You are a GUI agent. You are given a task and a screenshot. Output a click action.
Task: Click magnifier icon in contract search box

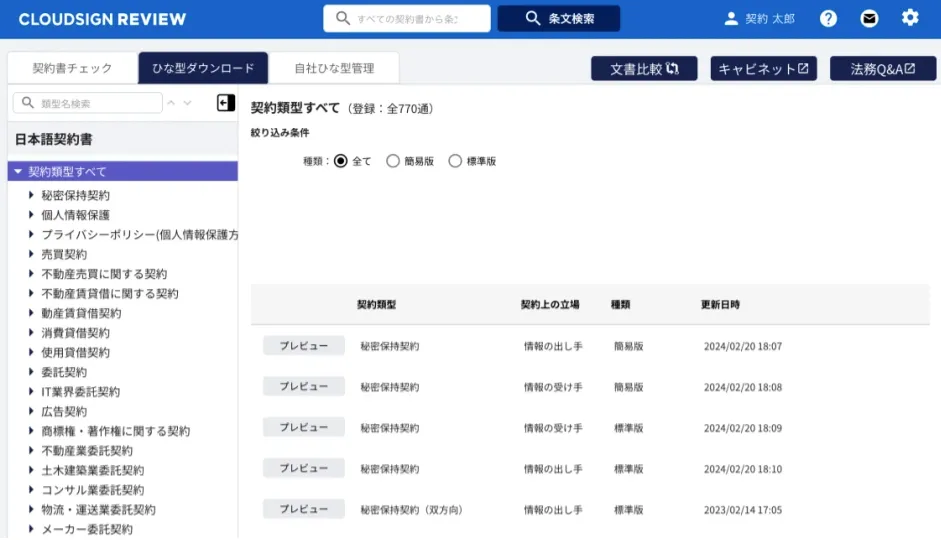click(343, 18)
